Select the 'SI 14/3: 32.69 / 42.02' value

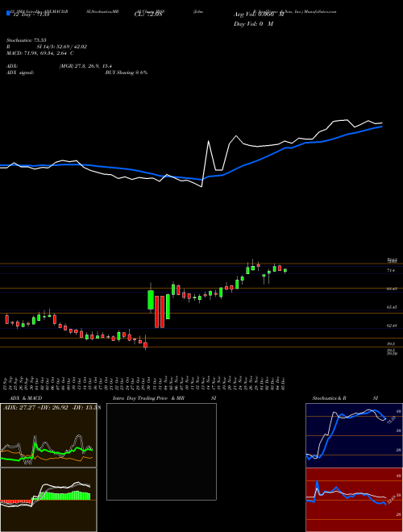(x=62, y=47)
